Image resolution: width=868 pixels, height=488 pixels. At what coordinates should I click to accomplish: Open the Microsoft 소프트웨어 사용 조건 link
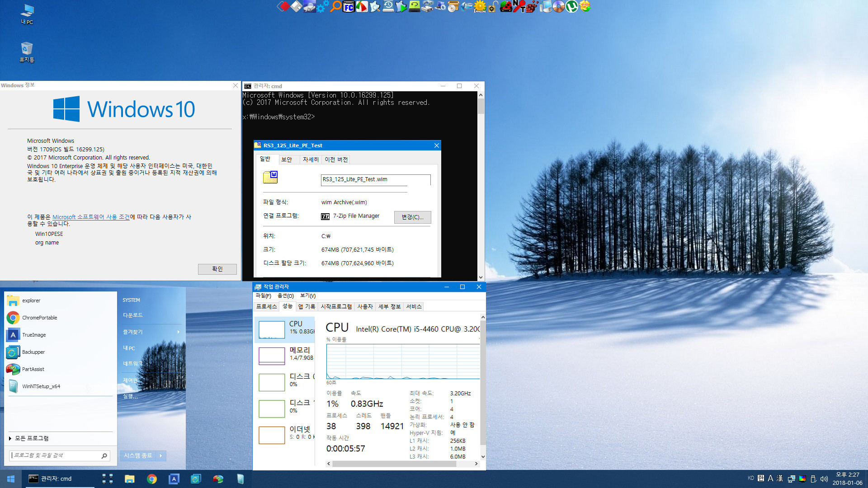click(x=91, y=217)
